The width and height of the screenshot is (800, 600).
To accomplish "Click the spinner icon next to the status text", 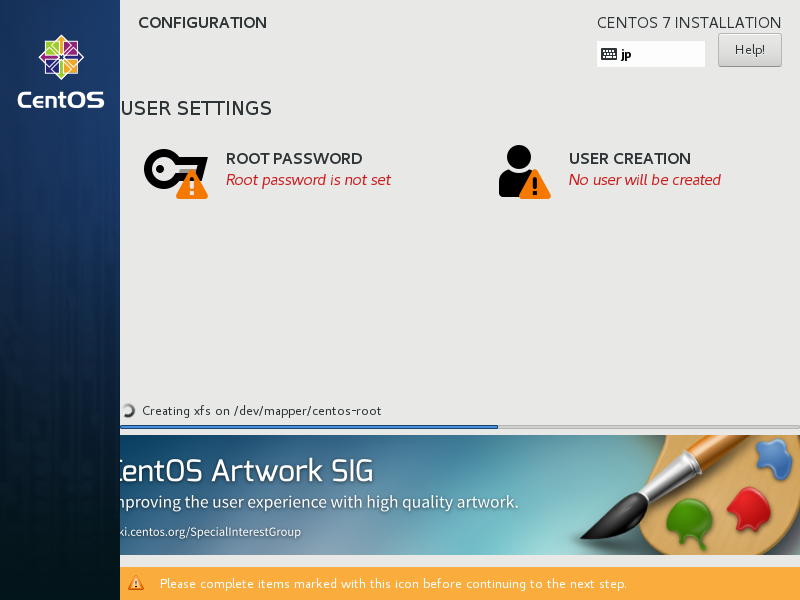I will 128,410.
